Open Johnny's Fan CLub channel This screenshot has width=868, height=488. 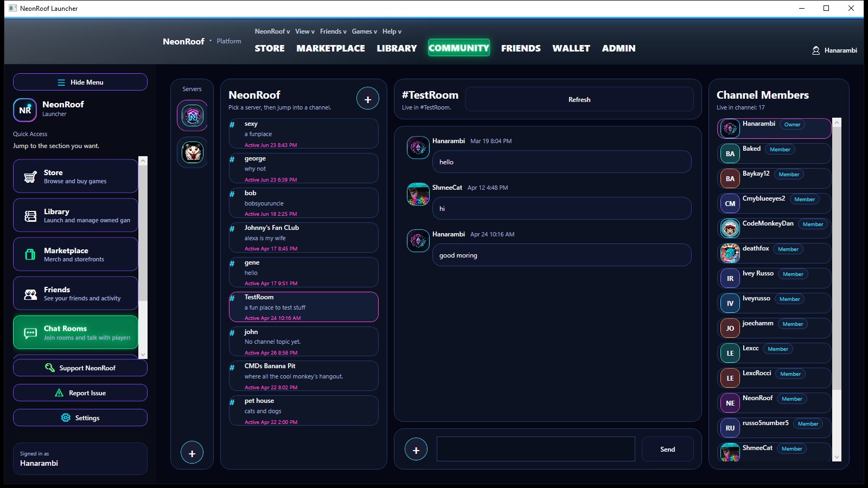coord(304,237)
